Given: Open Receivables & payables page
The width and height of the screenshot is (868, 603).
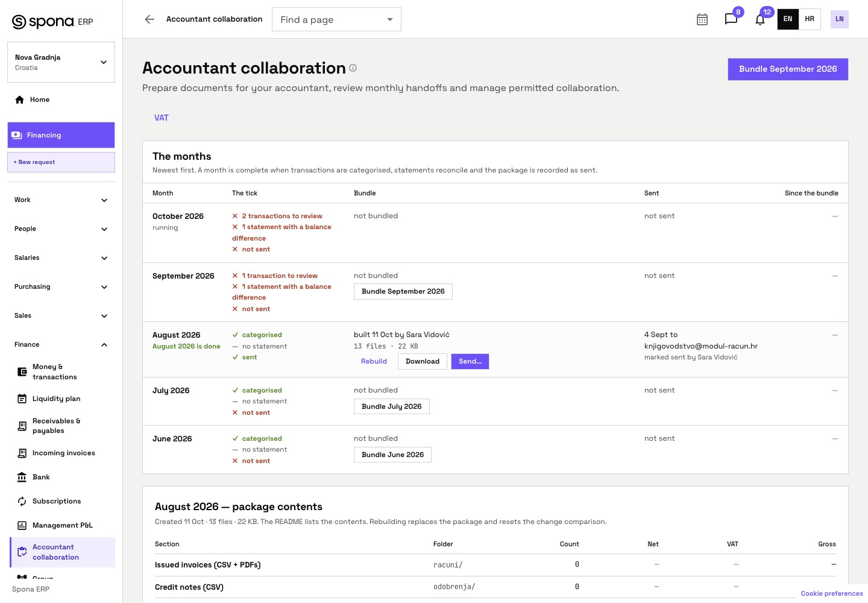Looking at the screenshot, I should click(62, 426).
